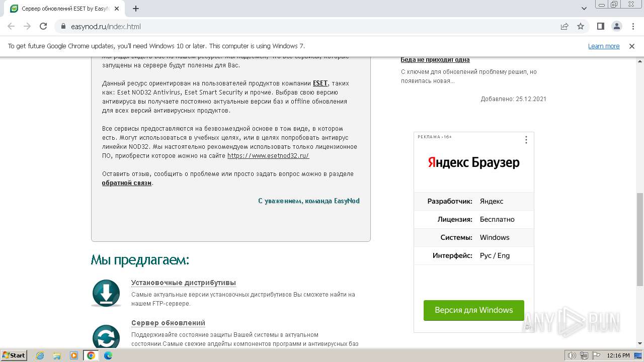Click the download arrow icon for distributives

(x=106, y=293)
